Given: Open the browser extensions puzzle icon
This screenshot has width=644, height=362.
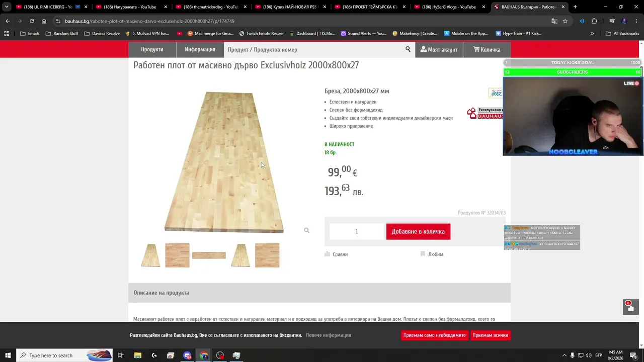Looking at the screenshot, I should coord(594,21).
